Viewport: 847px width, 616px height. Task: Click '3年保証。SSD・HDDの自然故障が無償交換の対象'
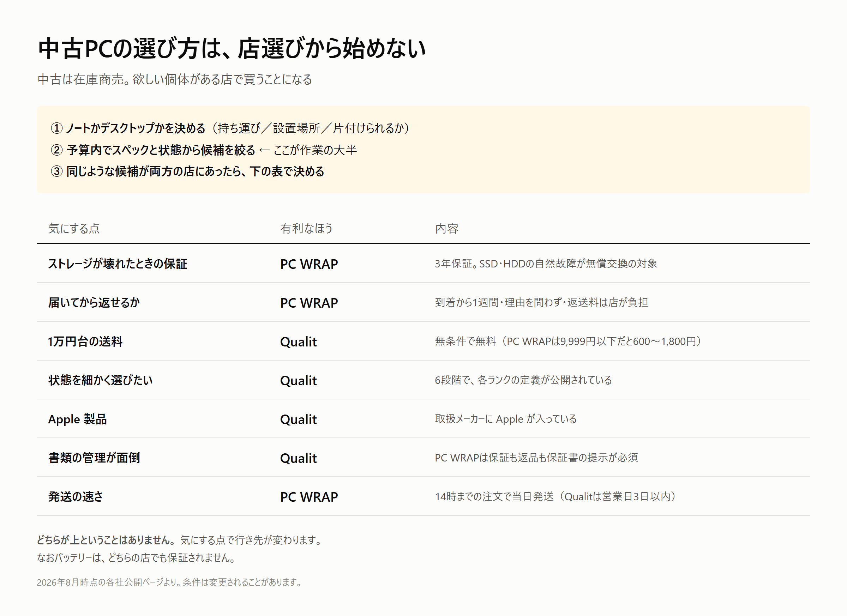[546, 264]
